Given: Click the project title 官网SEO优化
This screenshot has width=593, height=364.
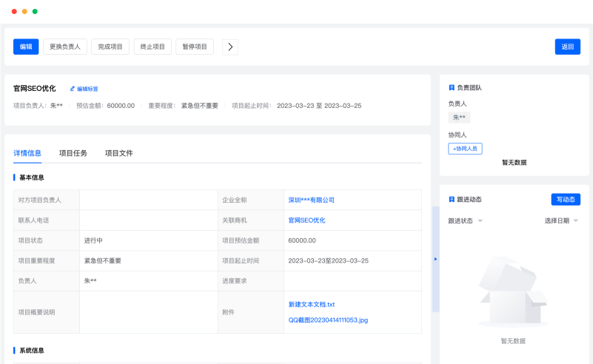Looking at the screenshot, I should [x=34, y=89].
